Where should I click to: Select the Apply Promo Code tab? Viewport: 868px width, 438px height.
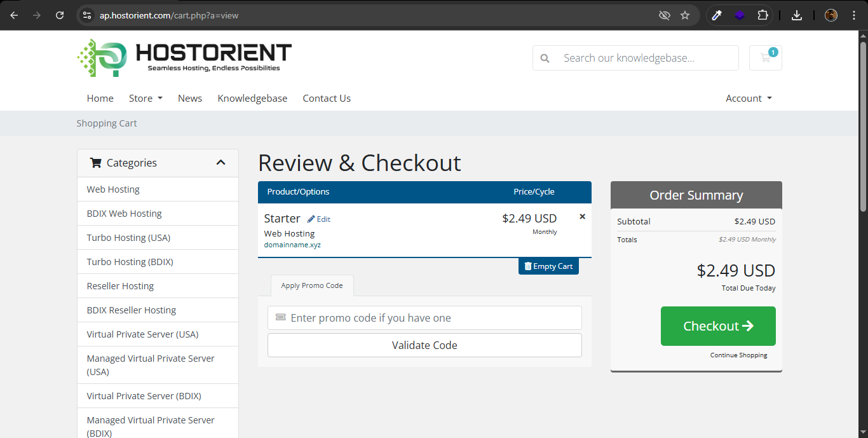pos(312,286)
